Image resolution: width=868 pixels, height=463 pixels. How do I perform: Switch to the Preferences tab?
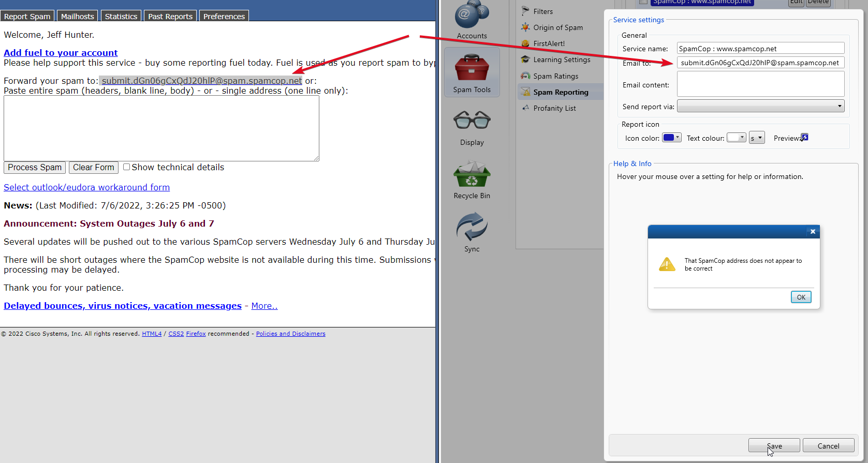[x=224, y=16]
